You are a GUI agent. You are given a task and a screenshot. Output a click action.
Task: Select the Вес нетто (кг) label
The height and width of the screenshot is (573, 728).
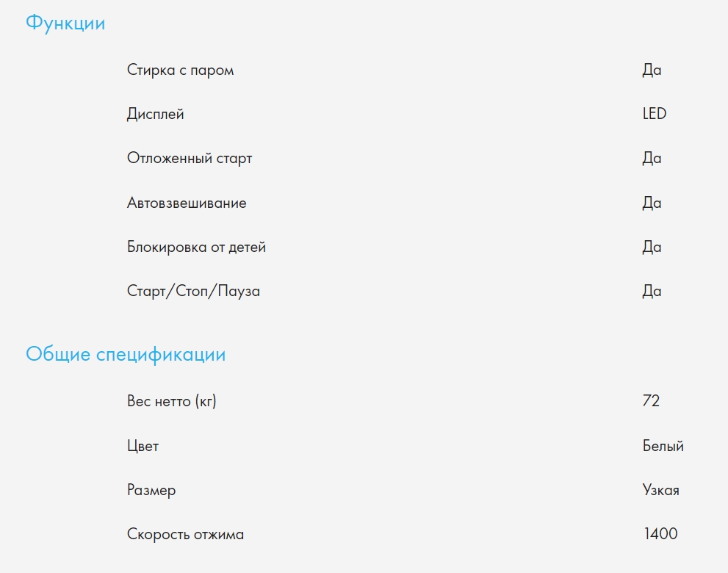tap(171, 402)
